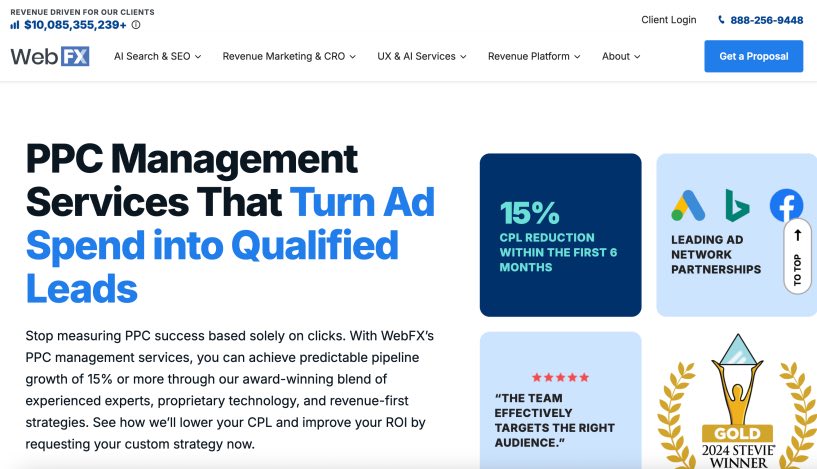The height and width of the screenshot is (469, 817).
Task: Click the phone icon next to 888-256-9448
Action: click(721, 20)
